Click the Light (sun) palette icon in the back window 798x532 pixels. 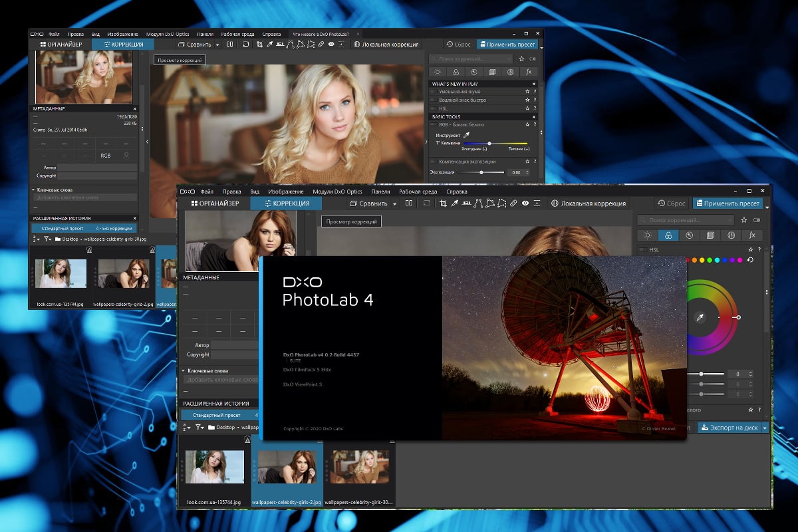[x=437, y=72]
